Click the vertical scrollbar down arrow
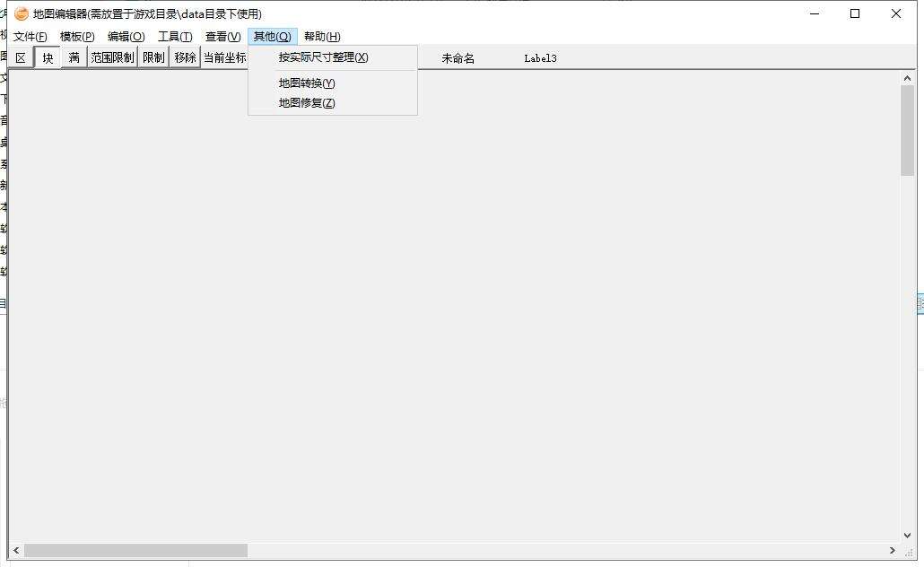Image resolution: width=924 pixels, height=567 pixels. click(x=908, y=536)
